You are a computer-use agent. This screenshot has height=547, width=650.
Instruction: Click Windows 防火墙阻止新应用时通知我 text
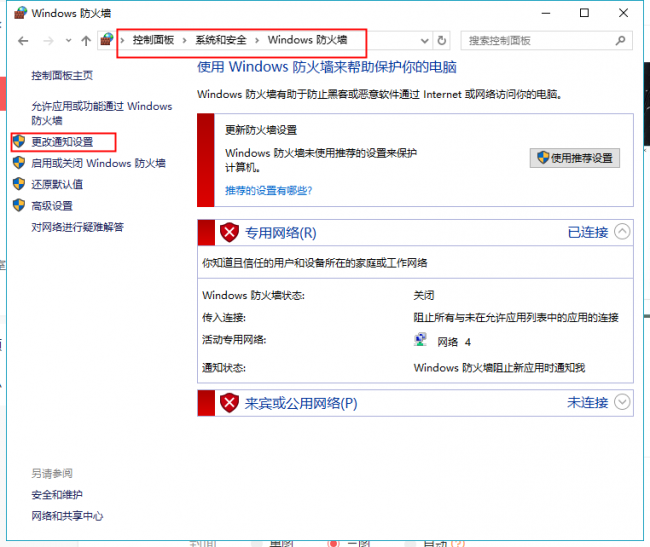(499, 368)
